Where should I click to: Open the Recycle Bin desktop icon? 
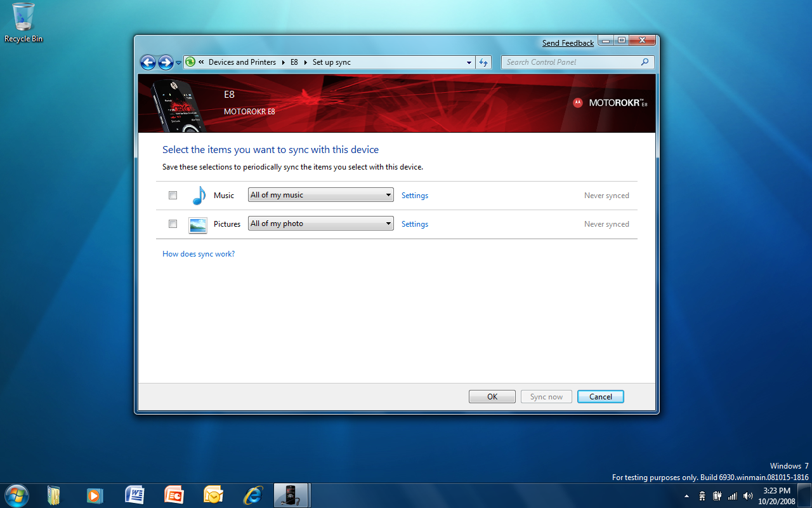[23, 23]
